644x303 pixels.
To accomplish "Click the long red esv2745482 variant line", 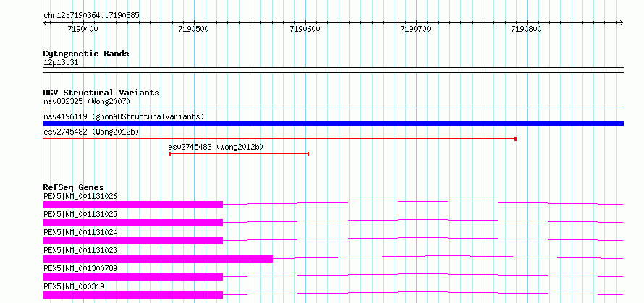I will [279, 139].
